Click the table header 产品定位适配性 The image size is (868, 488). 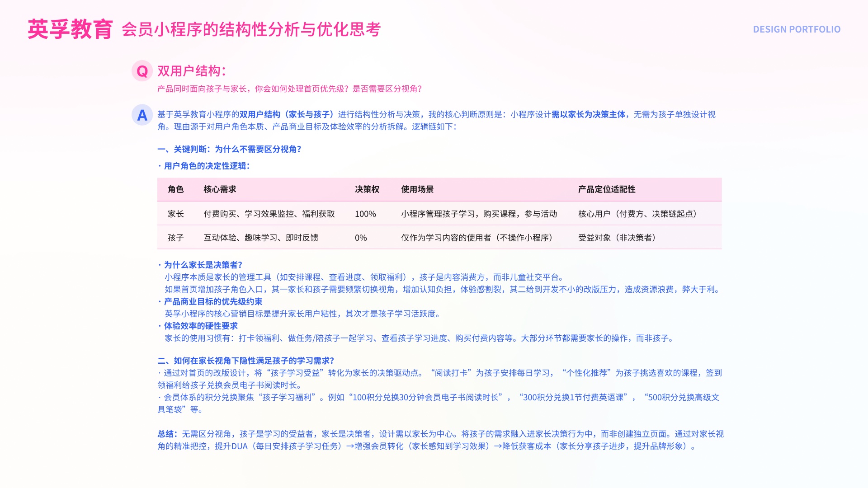(607, 189)
